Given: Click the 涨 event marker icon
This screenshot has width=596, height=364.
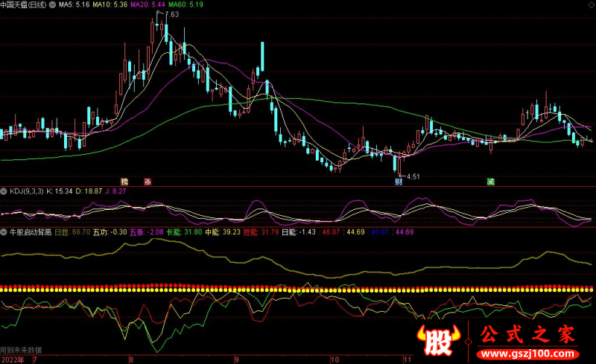Looking at the screenshot, I should point(148,181).
